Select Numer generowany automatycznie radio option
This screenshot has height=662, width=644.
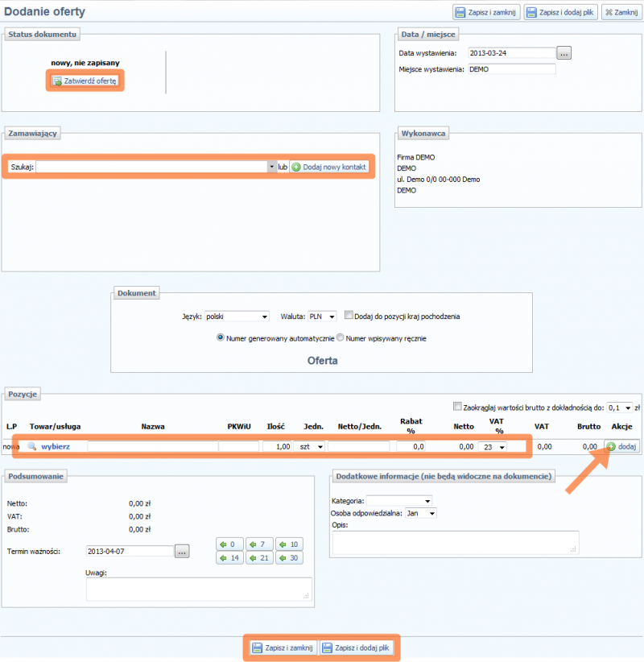pos(221,338)
